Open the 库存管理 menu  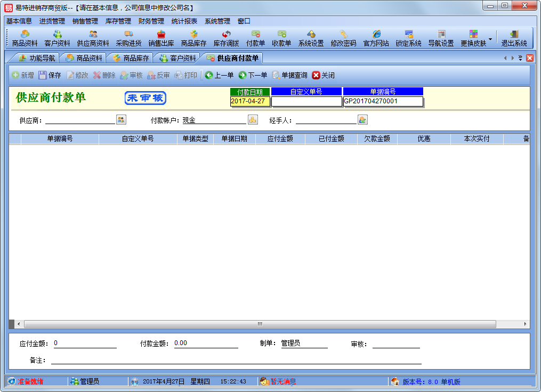pyautogui.click(x=118, y=21)
